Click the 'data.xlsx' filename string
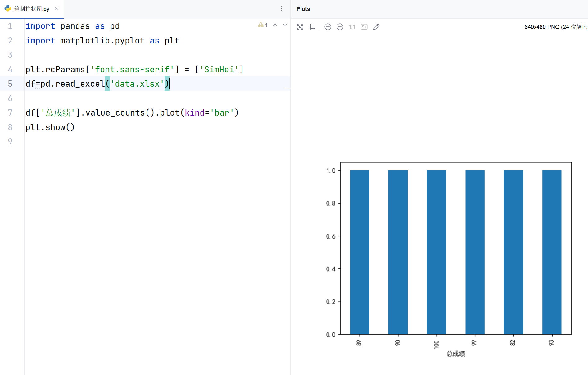The width and height of the screenshot is (588, 375). point(137,84)
